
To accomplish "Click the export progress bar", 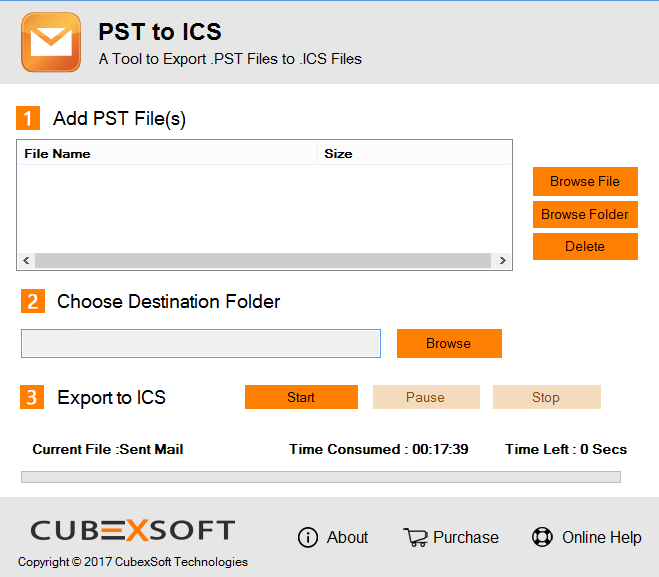I will pyautogui.click(x=321, y=477).
